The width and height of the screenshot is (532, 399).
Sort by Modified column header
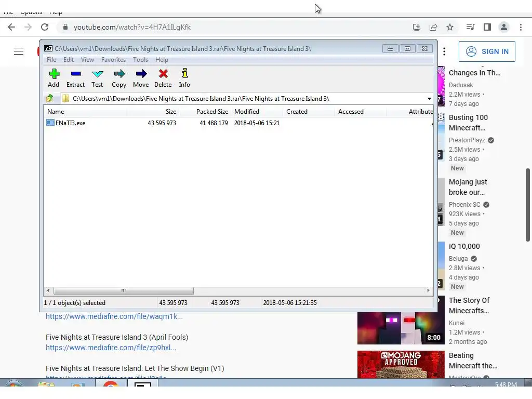[257, 112]
